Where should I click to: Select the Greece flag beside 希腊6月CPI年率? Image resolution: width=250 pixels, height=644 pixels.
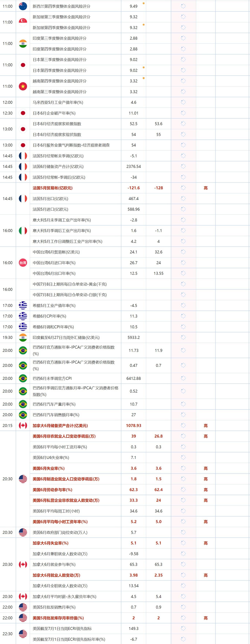pos(23,316)
